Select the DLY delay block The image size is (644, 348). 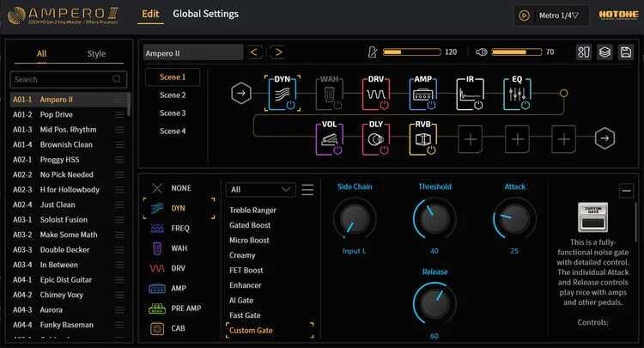(376, 138)
